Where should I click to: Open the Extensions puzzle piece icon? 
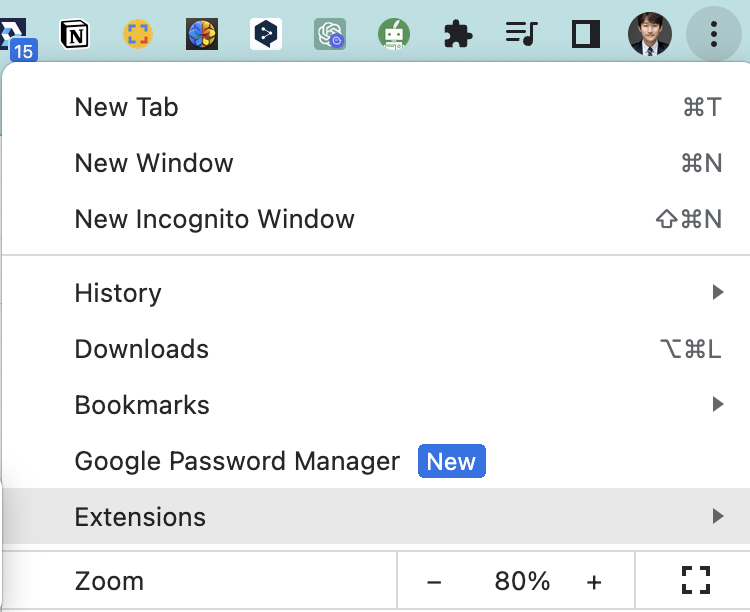458,34
